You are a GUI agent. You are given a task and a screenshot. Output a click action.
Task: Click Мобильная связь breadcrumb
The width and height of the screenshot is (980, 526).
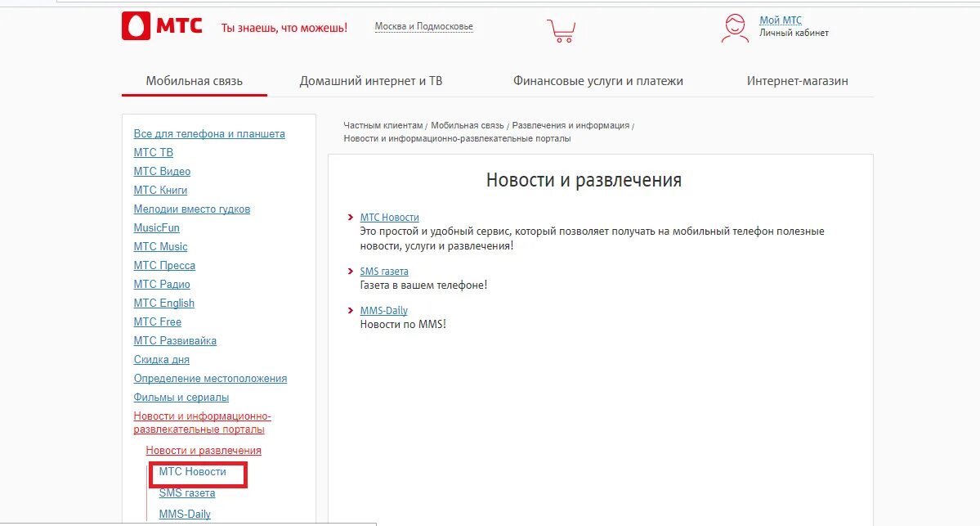point(468,125)
